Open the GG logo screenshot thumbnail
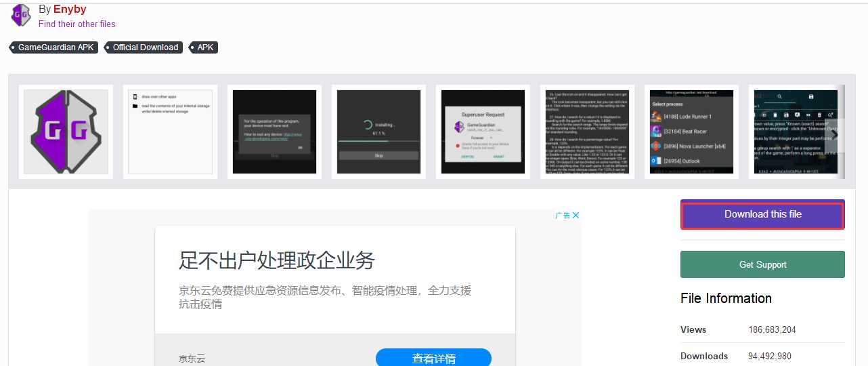This screenshot has width=868, height=366. coord(66,131)
